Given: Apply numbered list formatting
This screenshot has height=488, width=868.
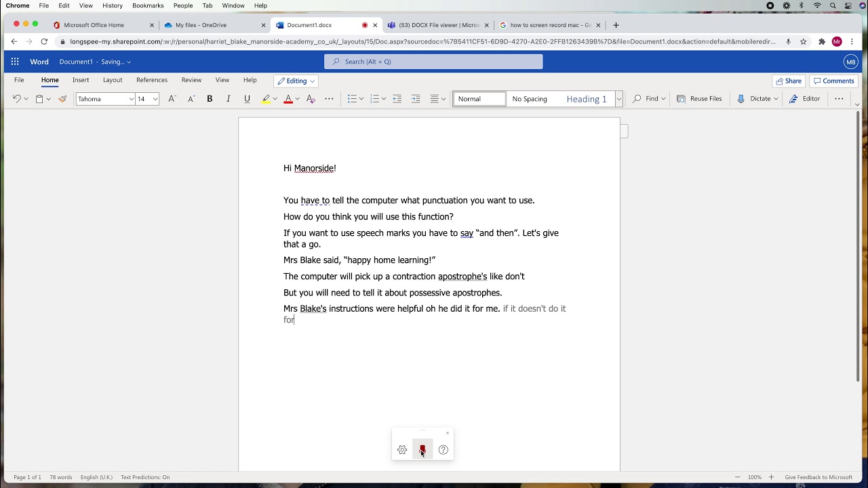Looking at the screenshot, I should (x=374, y=99).
